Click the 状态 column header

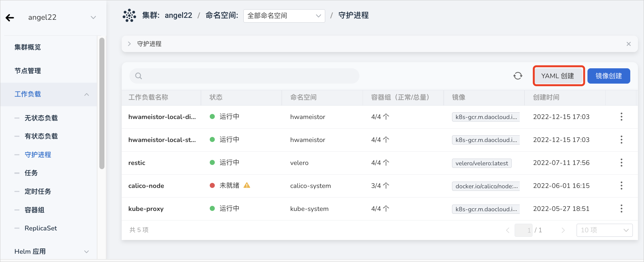(216, 97)
